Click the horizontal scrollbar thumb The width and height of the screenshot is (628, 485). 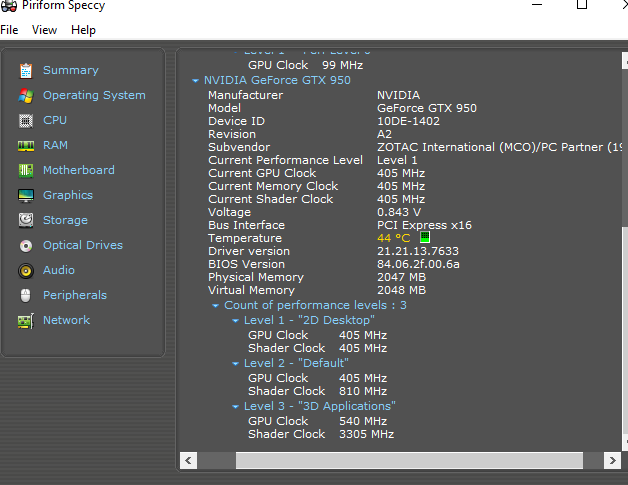coord(409,461)
